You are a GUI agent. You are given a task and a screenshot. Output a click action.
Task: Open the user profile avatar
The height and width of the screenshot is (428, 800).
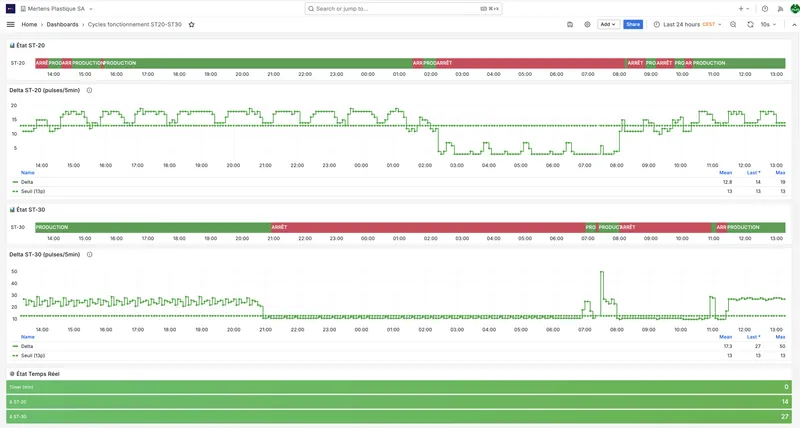coord(795,9)
